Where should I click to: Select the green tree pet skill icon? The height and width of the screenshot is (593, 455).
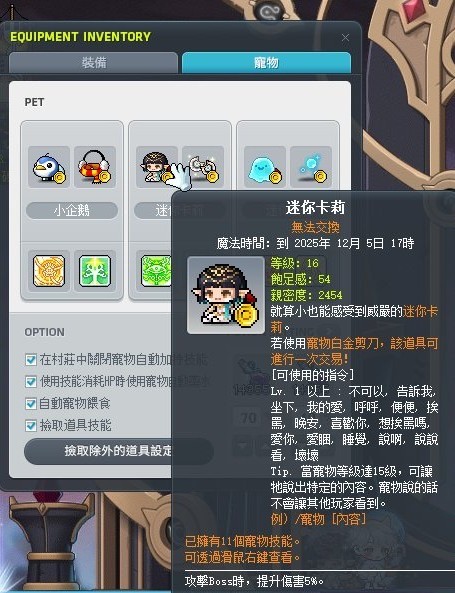point(95,271)
